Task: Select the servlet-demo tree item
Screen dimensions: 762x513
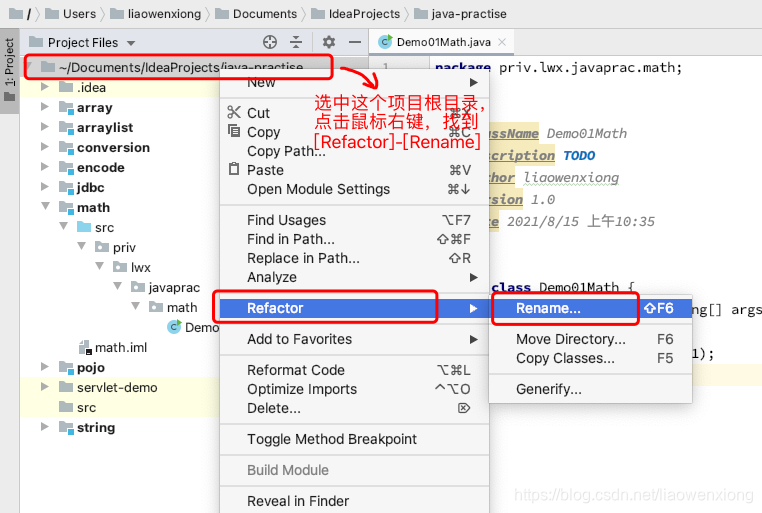Action: tap(117, 387)
